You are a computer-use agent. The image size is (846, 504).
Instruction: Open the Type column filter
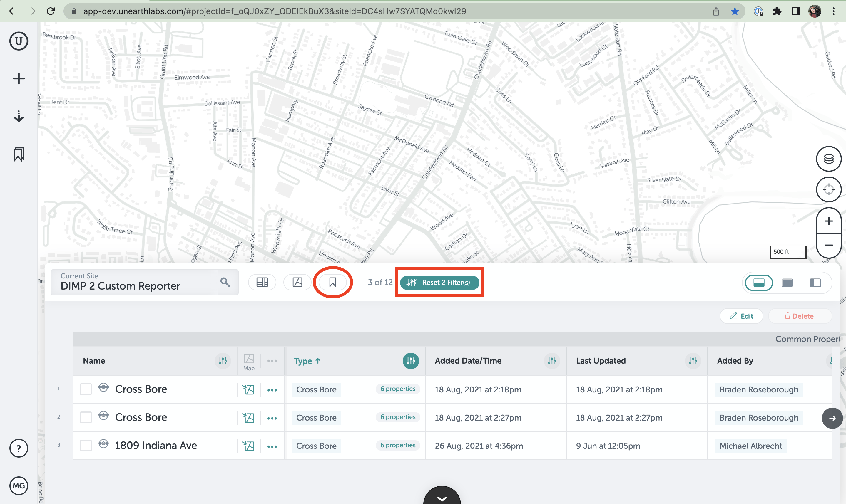[411, 361]
